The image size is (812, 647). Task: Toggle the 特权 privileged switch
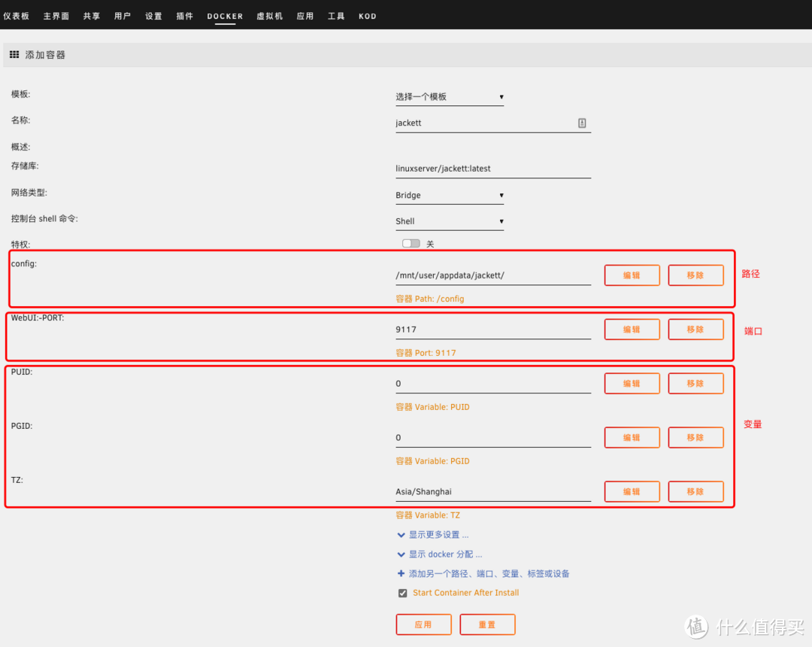pyautogui.click(x=411, y=244)
